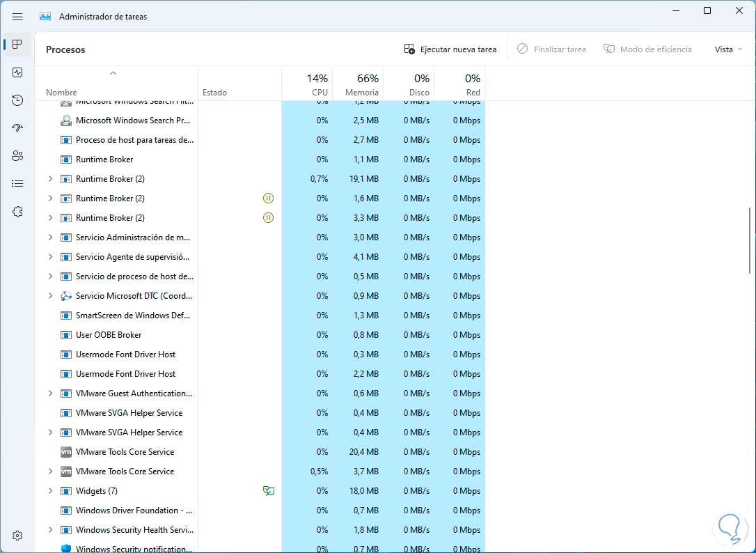Expand the Runtime Broker (2) 3,3 MB group
Image resolution: width=756 pixels, height=553 pixels.
click(50, 218)
